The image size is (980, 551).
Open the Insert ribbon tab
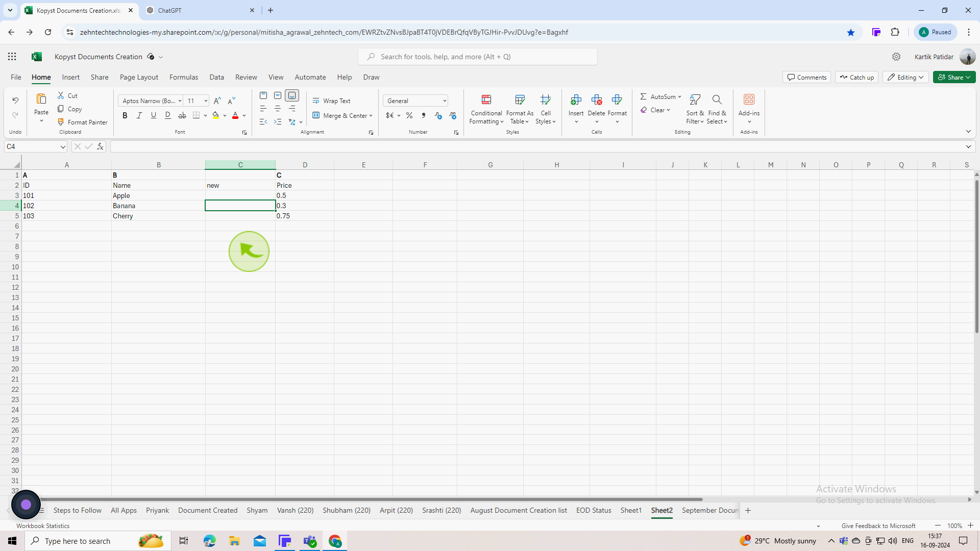70,77
